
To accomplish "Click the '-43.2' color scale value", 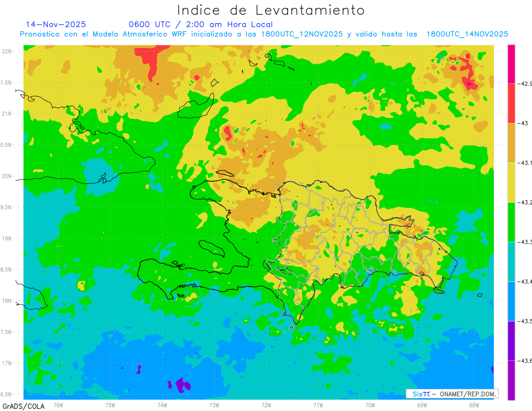I will (524, 202).
